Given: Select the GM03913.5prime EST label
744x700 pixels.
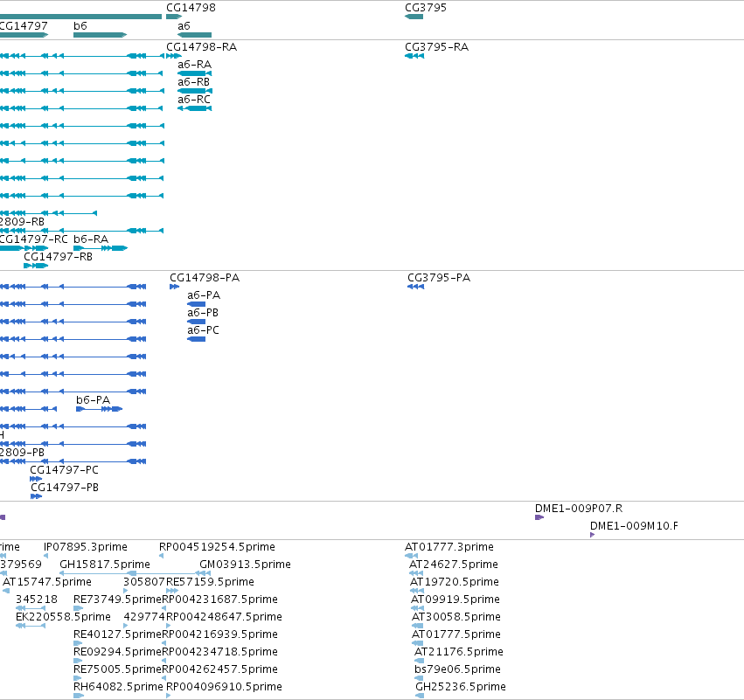Looking at the screenshot, I should [x=246, y=565].
